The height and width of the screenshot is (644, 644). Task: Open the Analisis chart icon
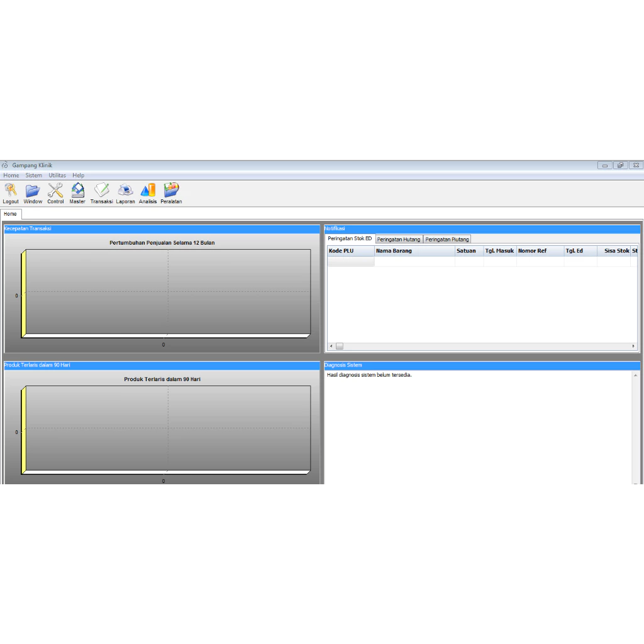[x=148, y=191]
